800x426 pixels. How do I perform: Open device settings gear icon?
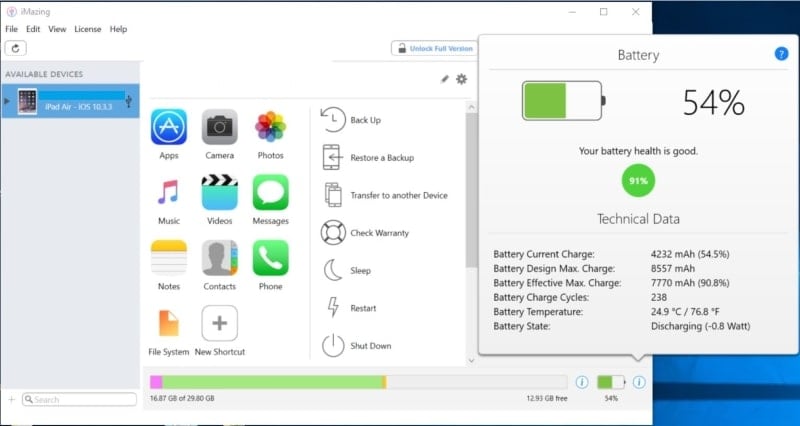tap(461, 79)
